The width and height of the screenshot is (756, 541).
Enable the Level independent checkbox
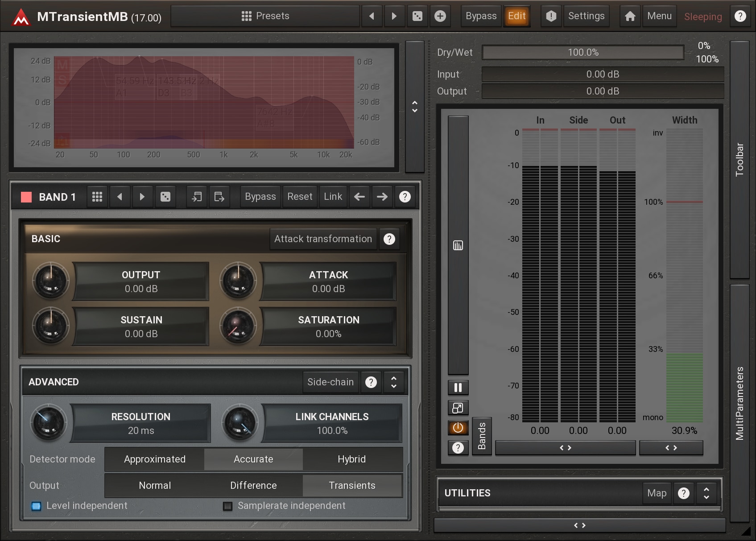pyautogui.click(x=36, y=506)
